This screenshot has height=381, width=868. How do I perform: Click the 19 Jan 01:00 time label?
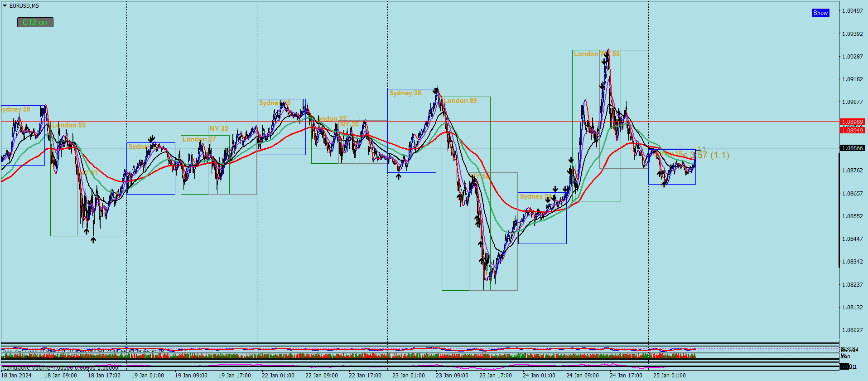[147, 376]
